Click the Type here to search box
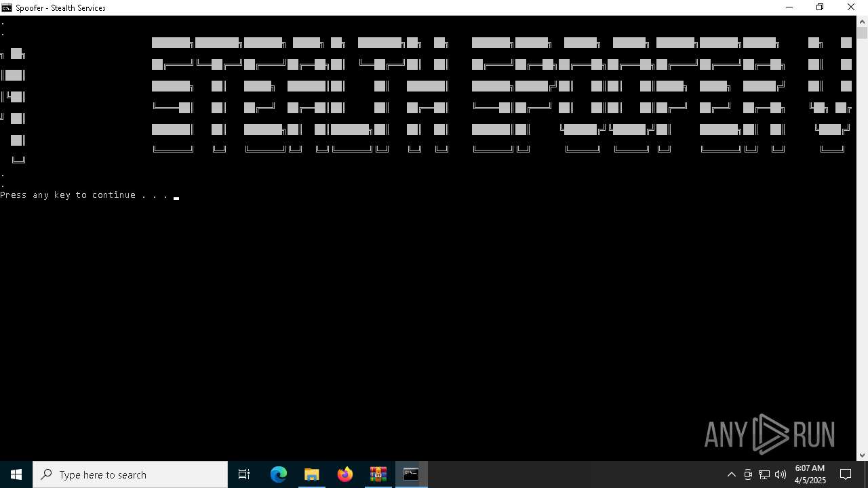 [130, 474]
